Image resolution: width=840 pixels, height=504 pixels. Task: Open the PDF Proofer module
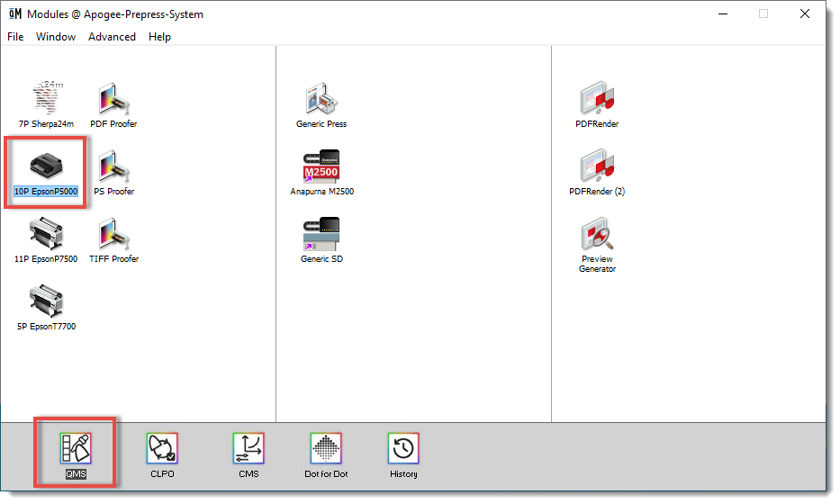pyautogui.click(x=113, y=99)
